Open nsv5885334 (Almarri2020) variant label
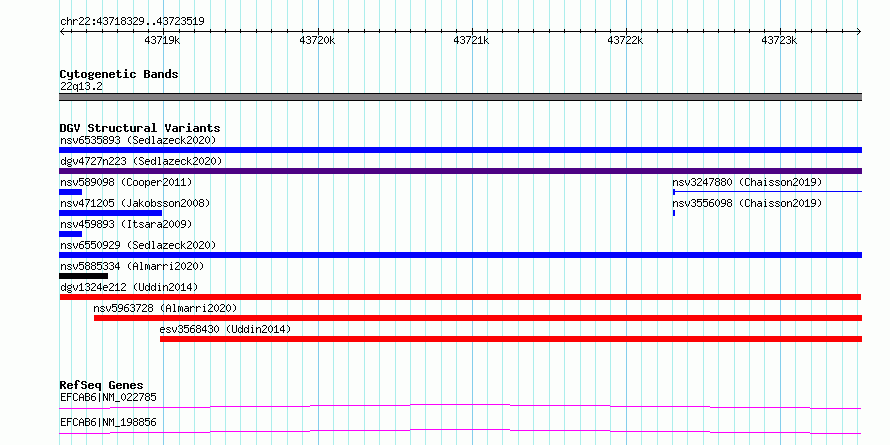This screenshot has width=890, height=445. point(132,266)
